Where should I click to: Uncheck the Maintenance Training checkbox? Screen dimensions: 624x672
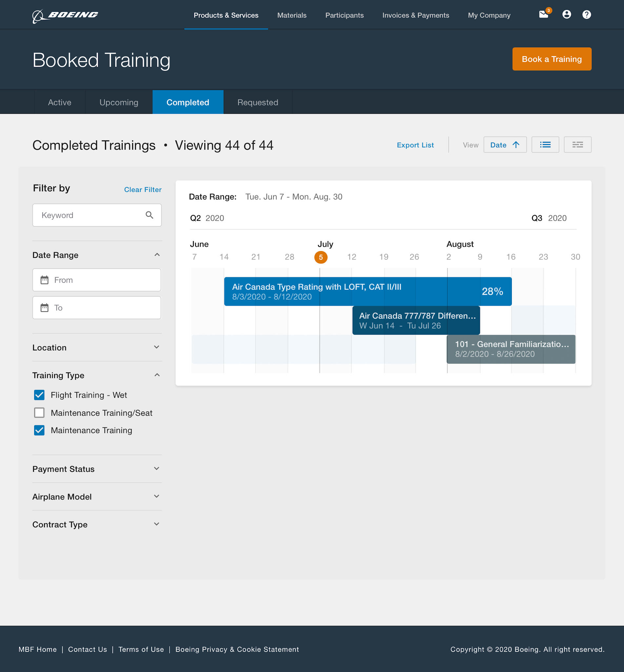pyautogui.click(x=39, y=430)
